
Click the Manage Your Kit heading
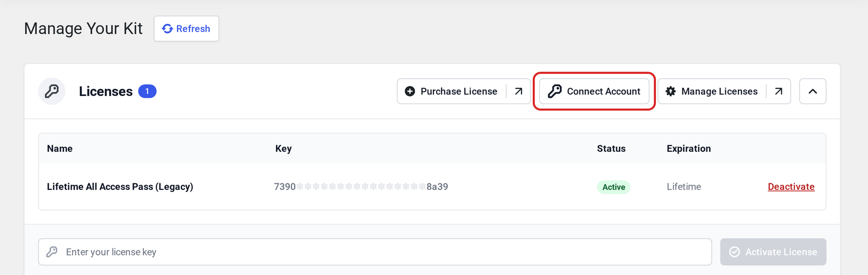pos(83,28)
